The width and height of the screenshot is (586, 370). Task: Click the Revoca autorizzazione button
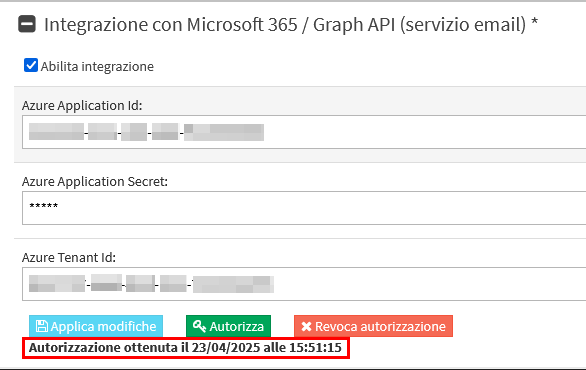coord(373,326)
